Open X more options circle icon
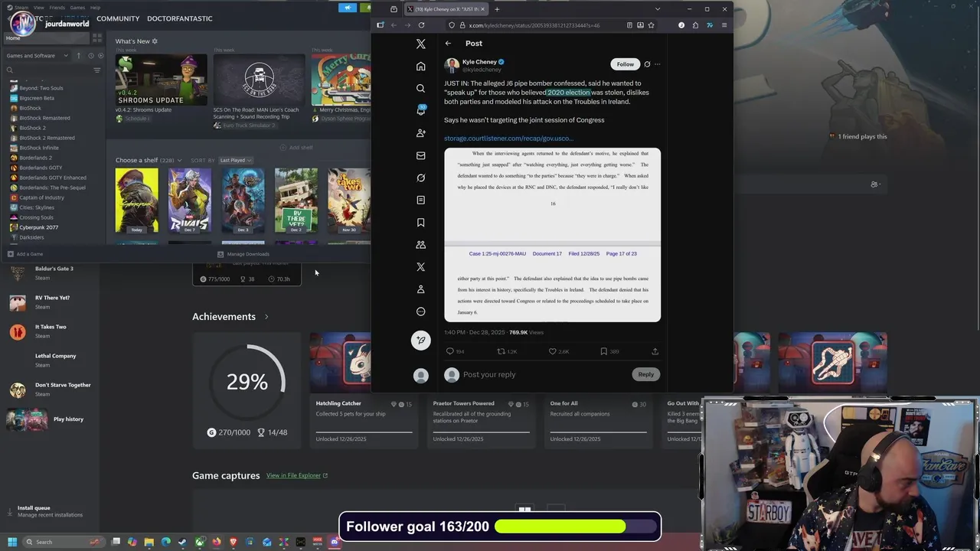The width and height of the screenshot is (980, 551). (420, 311)
